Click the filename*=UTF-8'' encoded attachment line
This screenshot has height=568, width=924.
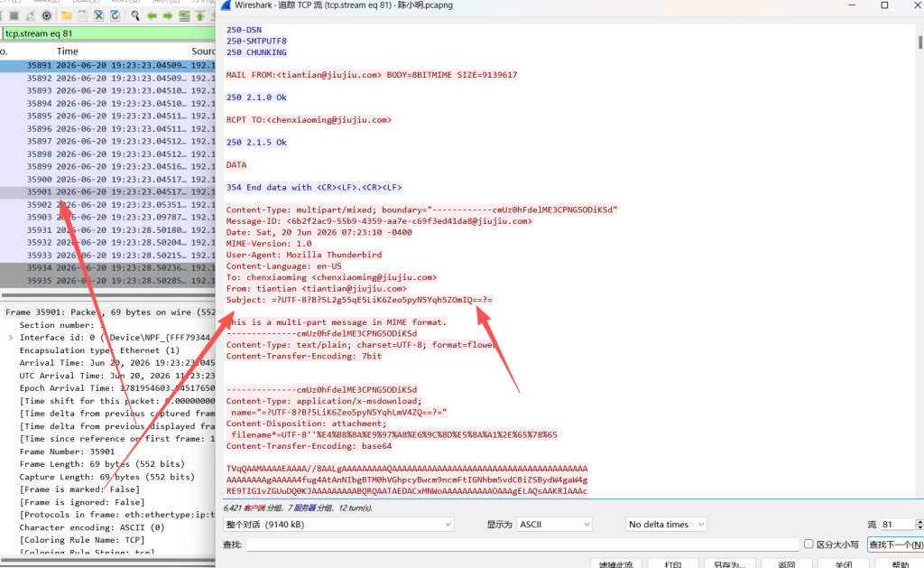click(393, 434)
